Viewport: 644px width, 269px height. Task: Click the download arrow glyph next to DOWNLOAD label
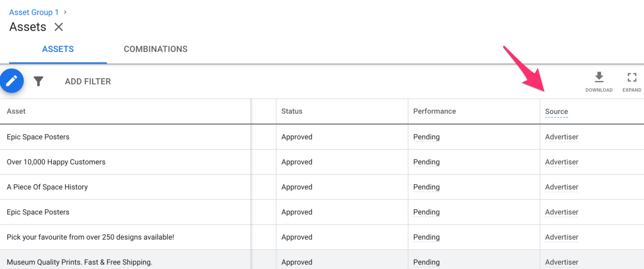pos(599,77)
